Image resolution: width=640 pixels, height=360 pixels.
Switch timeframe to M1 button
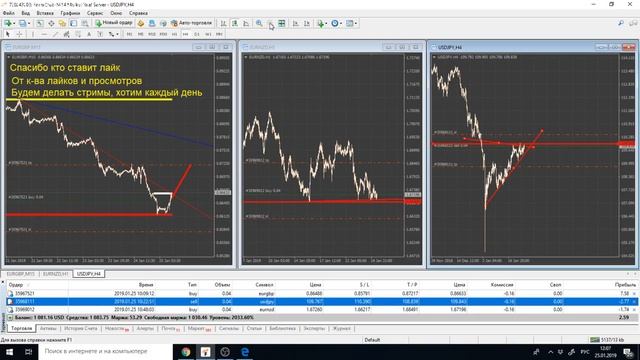(x=129, y=34)
